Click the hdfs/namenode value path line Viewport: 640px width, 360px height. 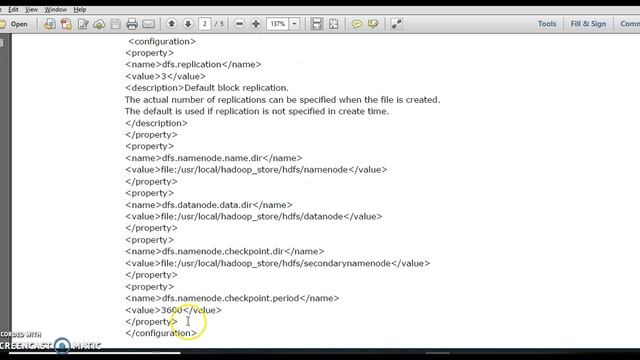coord(256,169)
